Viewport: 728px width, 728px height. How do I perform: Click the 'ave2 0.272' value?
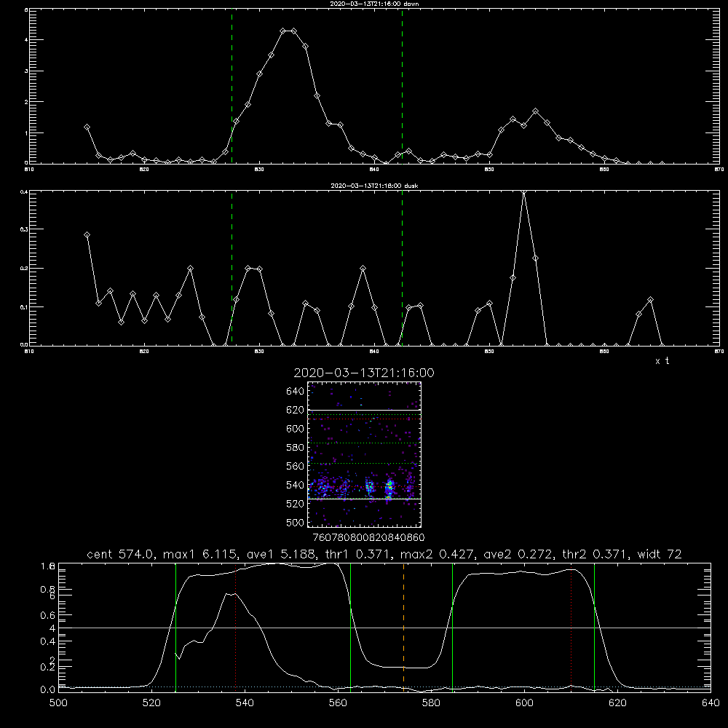(x=518, y=554)
